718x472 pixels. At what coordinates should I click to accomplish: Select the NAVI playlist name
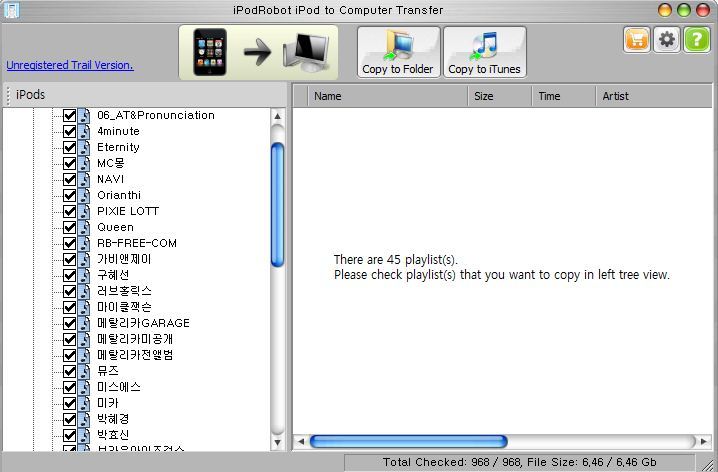pyautogui.click(x=110, y=179)
